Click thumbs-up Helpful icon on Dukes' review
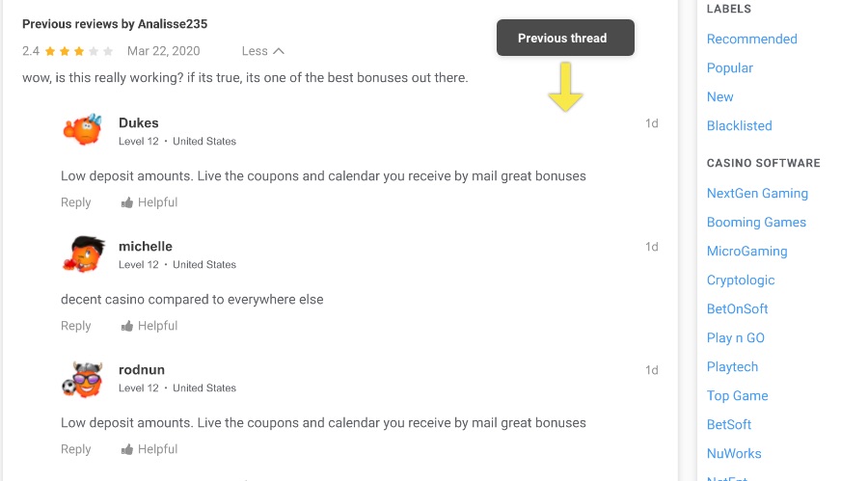This screenshot has width=868, height=481. (x=127, y=202)
